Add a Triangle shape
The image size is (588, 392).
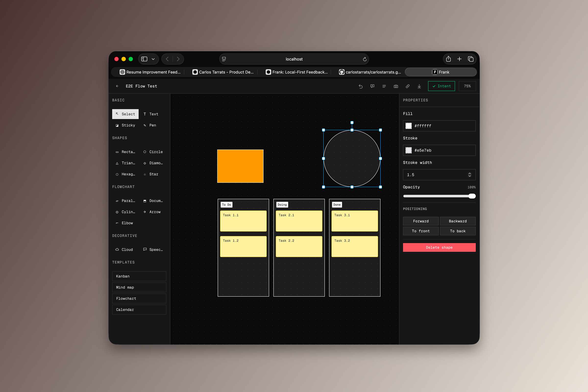click(125, 163)
